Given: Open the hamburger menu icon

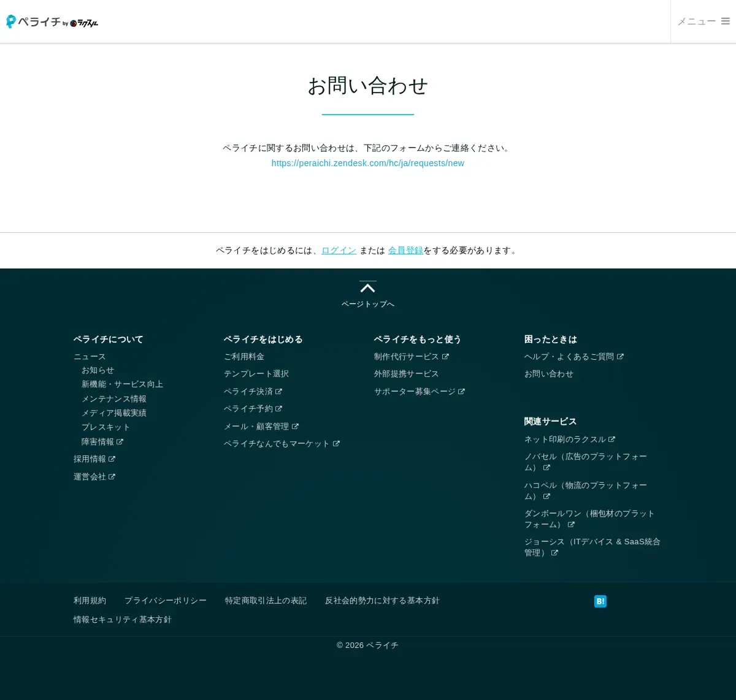Looking at the screenshot, I should click(x=725, y=21).
